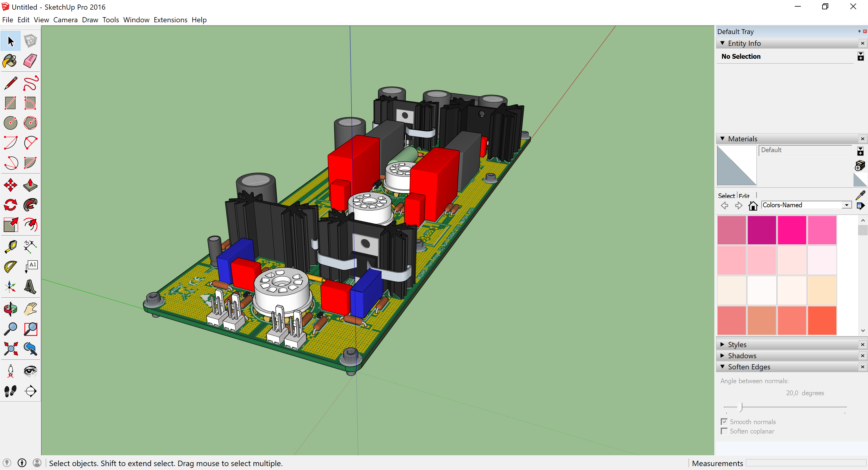Open the Colors-Named library dropdown
868x470 pixels.
click(x=846, y=205)
